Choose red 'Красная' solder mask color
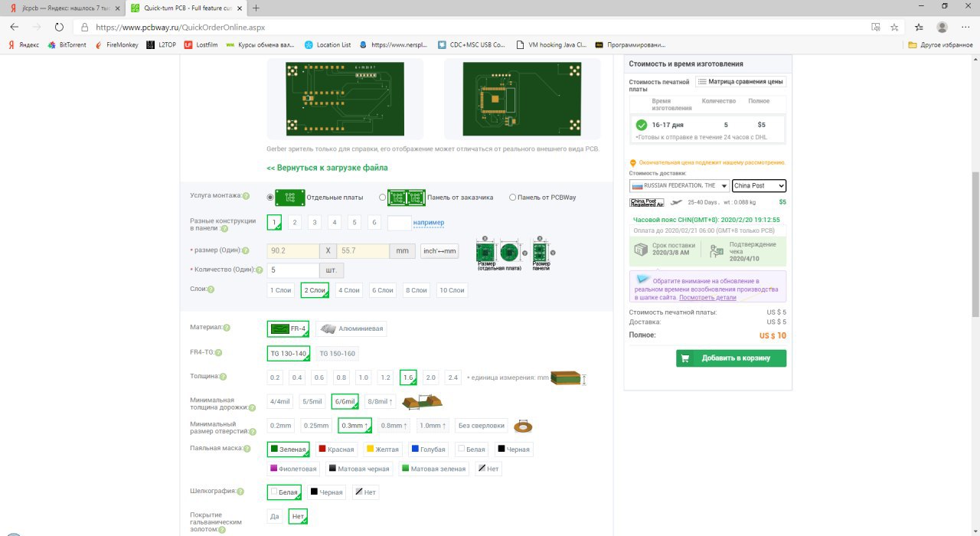The image size is (980, 536). 336,449
